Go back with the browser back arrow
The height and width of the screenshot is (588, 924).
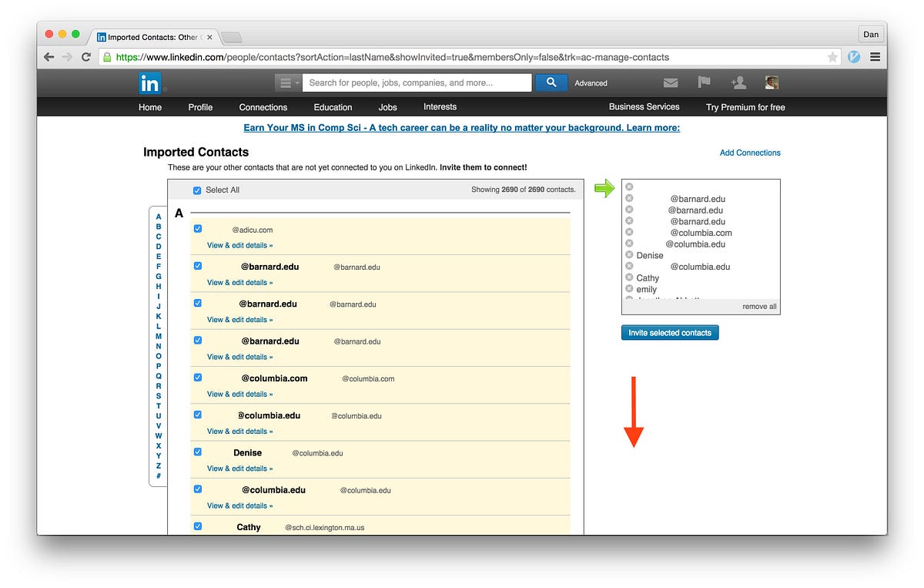49,57
